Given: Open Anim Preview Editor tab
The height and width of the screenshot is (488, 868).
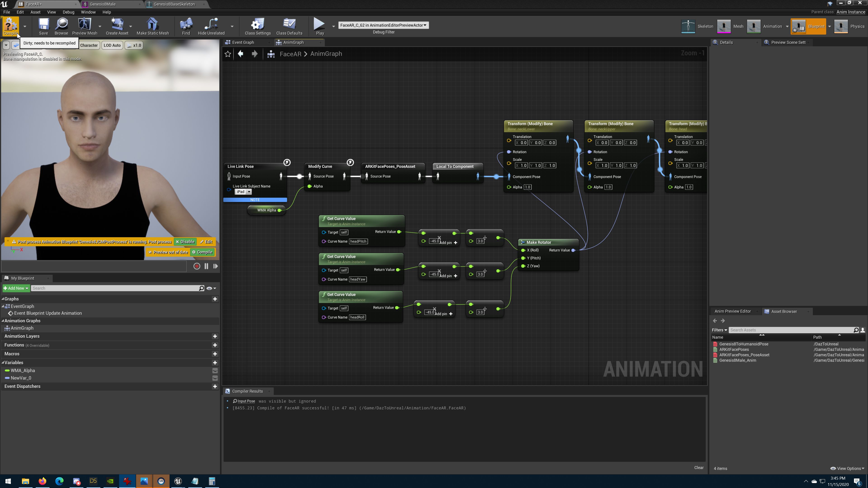Looking at the screenshot, I should [733, 312].
